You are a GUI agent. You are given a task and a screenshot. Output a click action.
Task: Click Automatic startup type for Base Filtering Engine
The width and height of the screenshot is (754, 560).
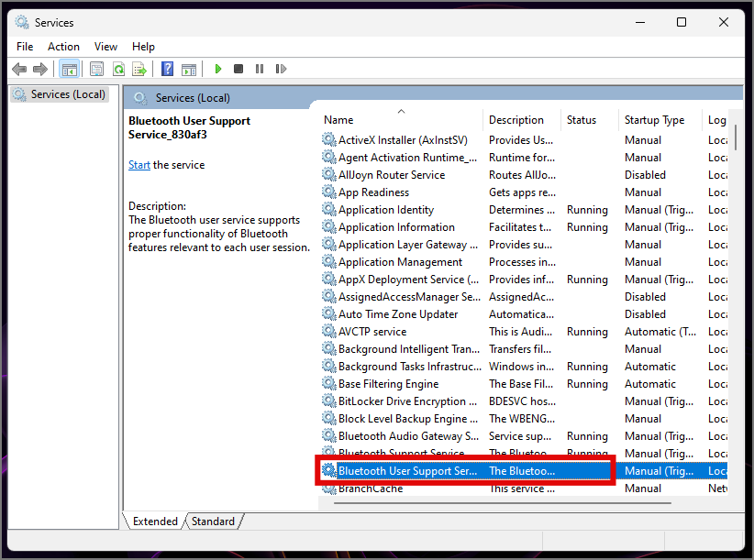pos(650,384)
